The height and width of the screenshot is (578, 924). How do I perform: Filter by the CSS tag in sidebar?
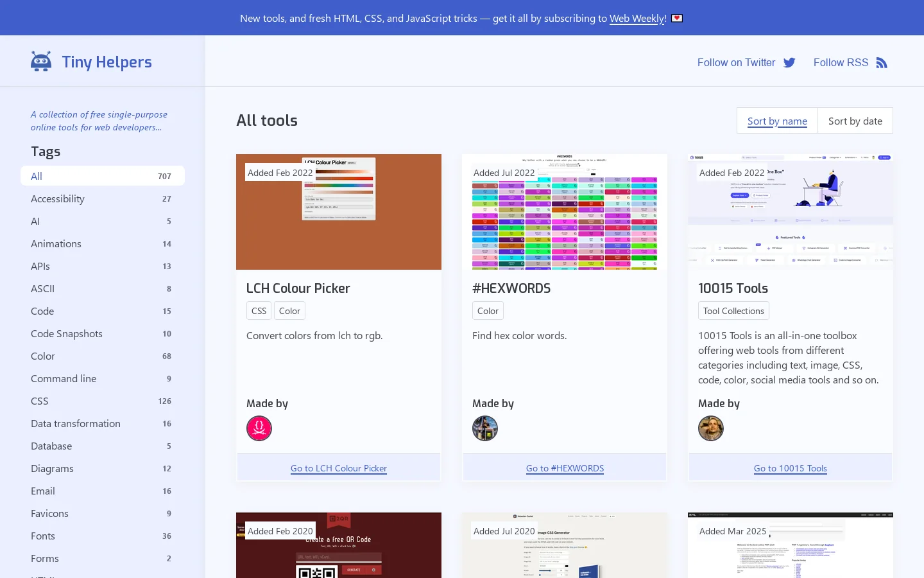[x=103, y=401]
